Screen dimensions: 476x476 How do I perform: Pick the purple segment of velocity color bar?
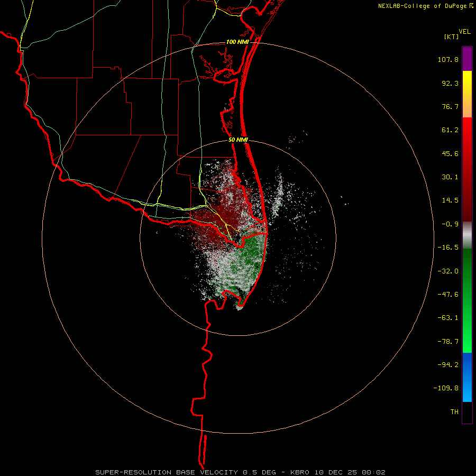(x=467, y=59)
